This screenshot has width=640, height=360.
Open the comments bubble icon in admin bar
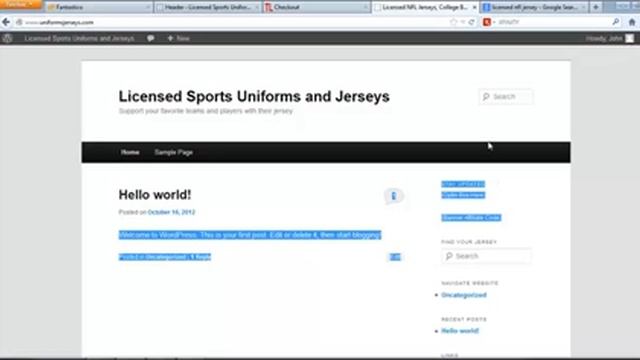151,38
